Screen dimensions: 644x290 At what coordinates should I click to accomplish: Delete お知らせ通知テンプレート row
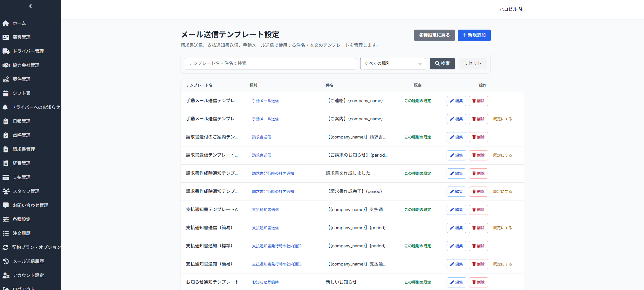tap(478, 282)
